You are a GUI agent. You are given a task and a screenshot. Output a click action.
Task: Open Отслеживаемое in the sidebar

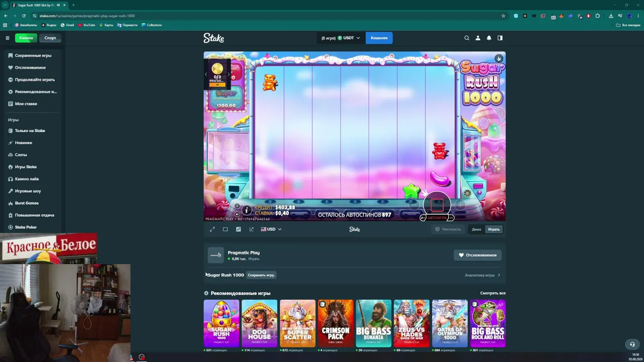tap(33, 67)
